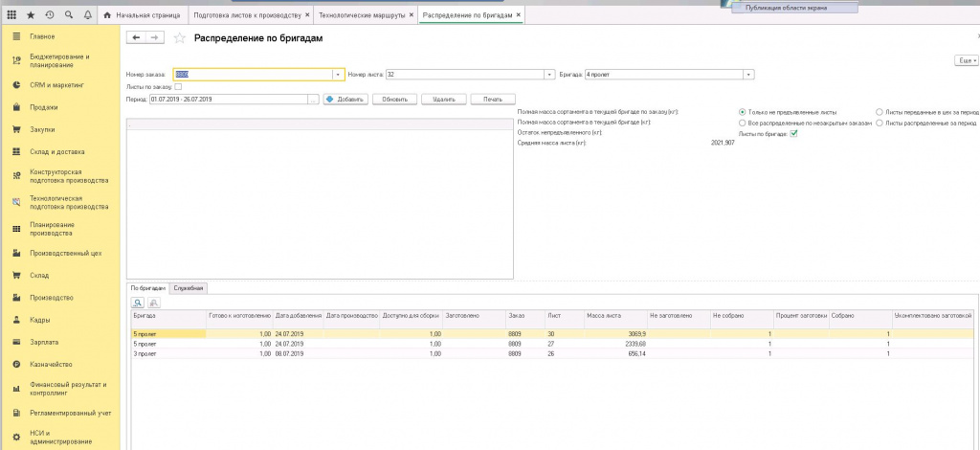Screen dimensions: 980x450
Task: Close the Подготовка листов к производству tab
Action: (x=306, y=14)
